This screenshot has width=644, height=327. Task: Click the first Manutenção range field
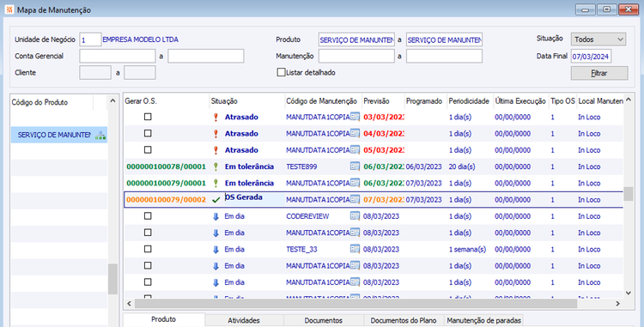point(356,56)
